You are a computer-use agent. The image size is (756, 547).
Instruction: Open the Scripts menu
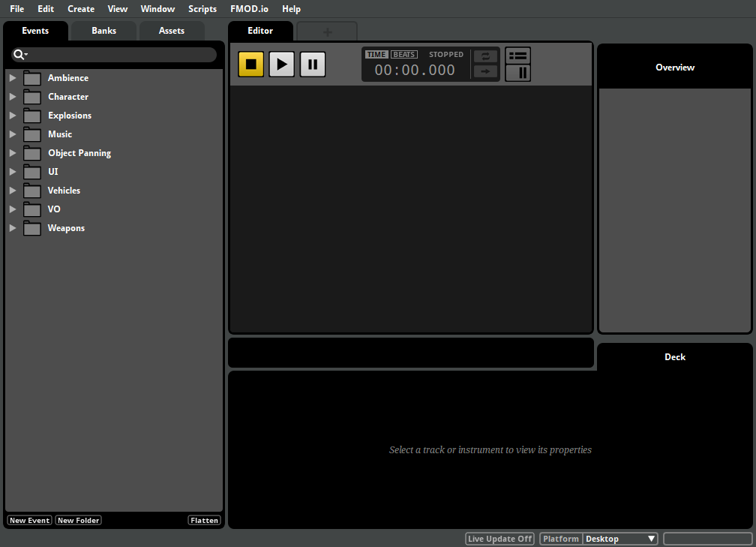202,9
